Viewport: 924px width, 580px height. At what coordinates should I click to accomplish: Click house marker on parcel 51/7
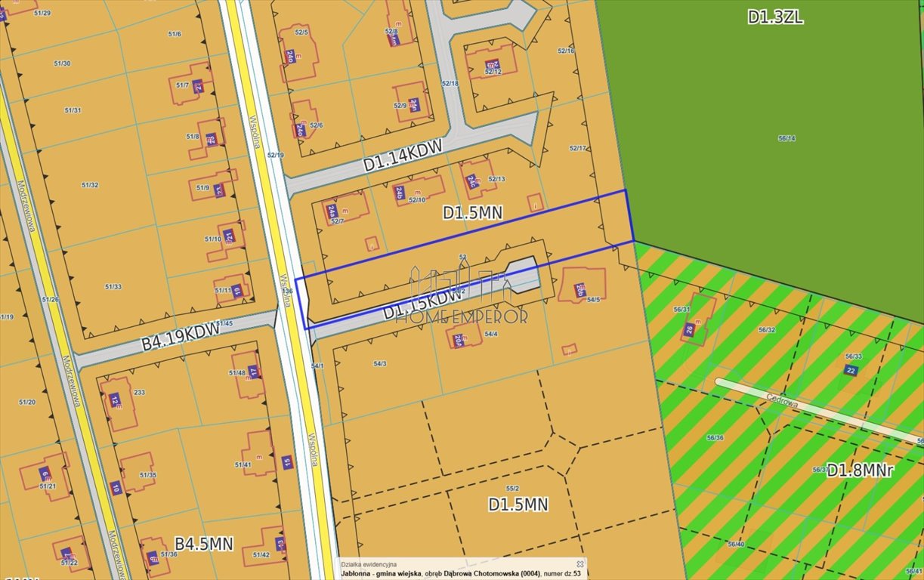(198, 85)
